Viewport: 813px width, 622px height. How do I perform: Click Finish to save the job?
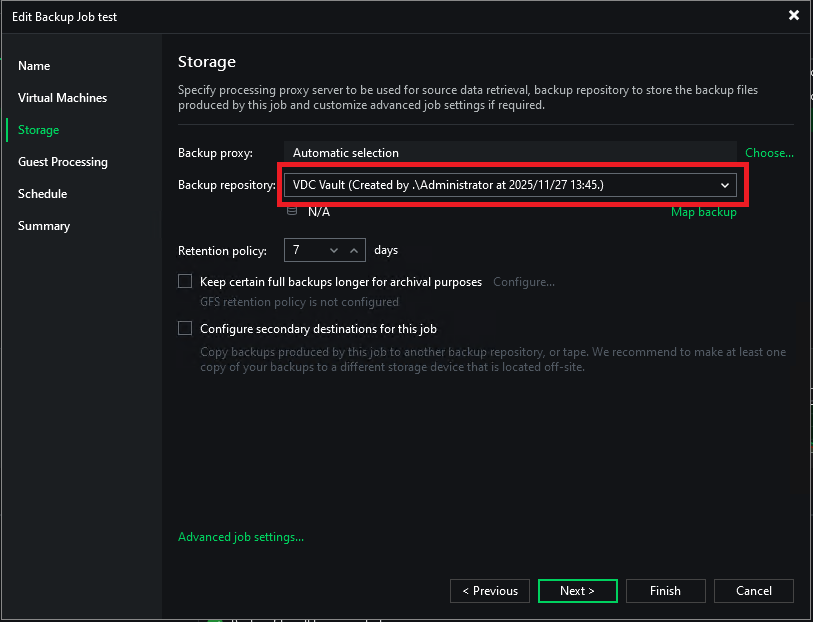coord(665,591)
